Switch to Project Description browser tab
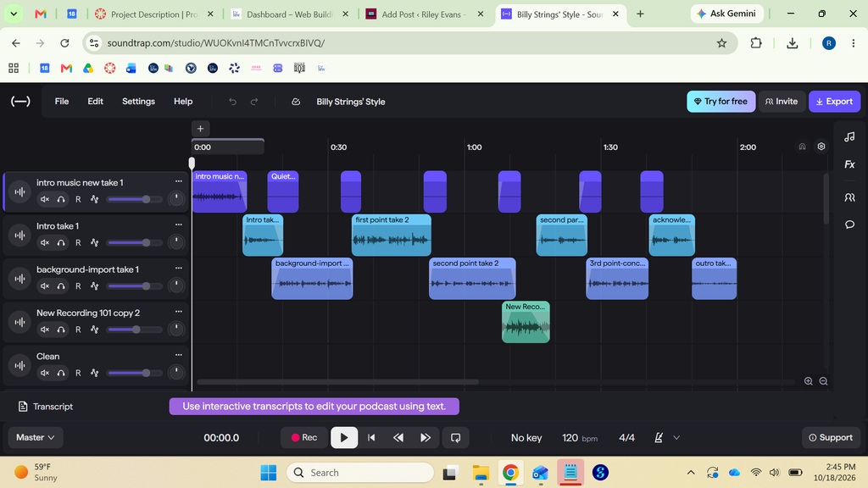 click(x=154, y=14)
